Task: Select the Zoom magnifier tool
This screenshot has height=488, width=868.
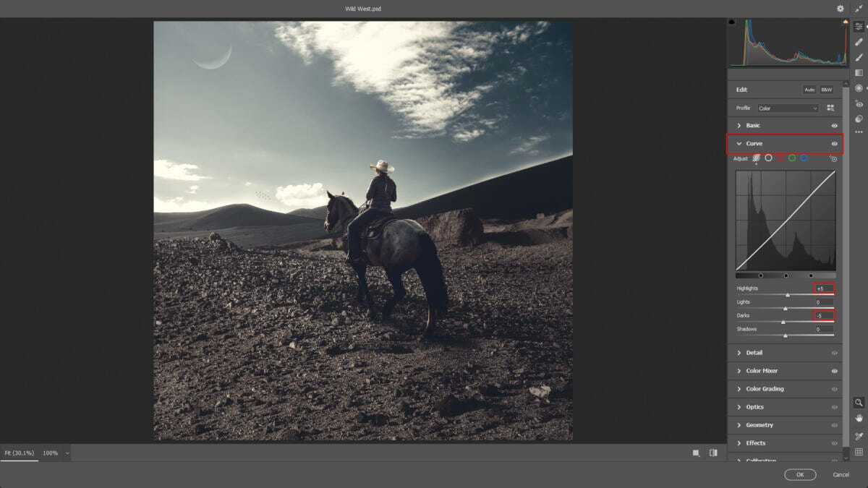Action: click(x=859, y=402)
